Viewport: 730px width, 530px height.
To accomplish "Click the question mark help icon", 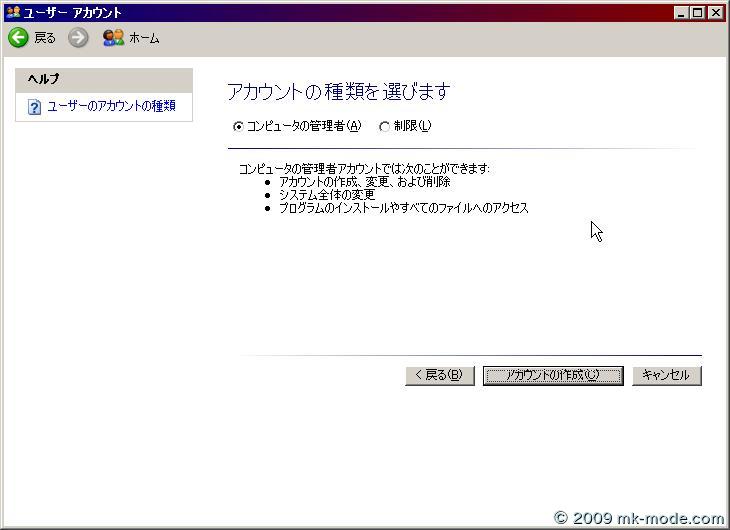I will (34, 107).
